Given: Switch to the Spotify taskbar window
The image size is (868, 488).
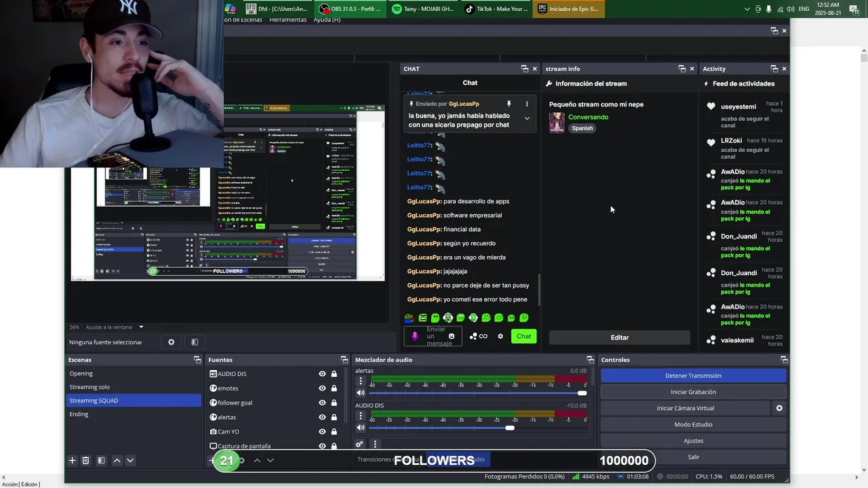Looking at the screenshot, I should click(422, 9).
